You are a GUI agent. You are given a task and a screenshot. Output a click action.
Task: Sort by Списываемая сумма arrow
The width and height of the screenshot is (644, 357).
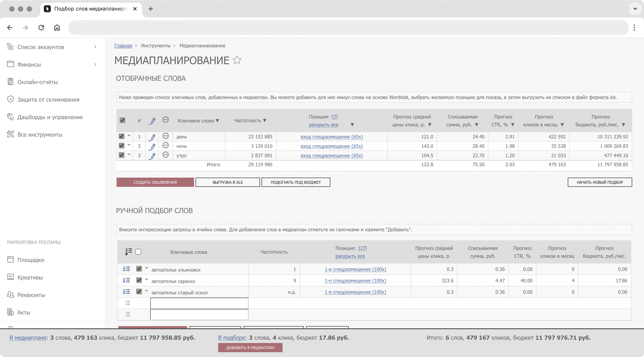(477, 125)
